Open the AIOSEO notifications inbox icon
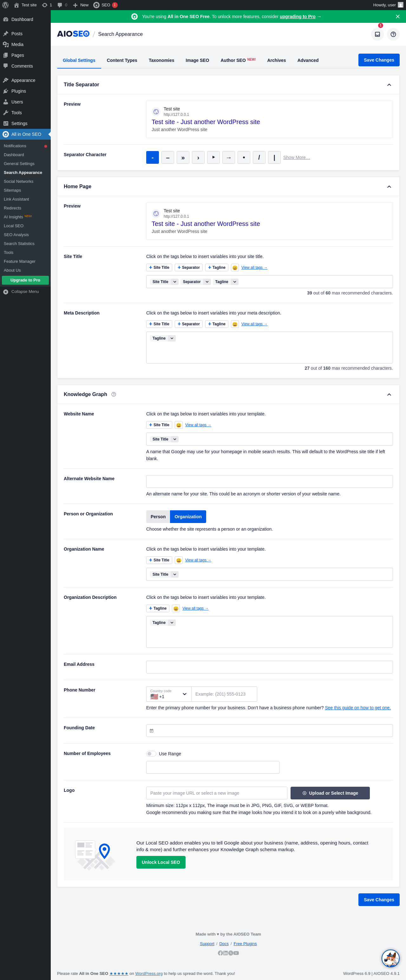The image size is (406, 980). (x=377, y=34)
